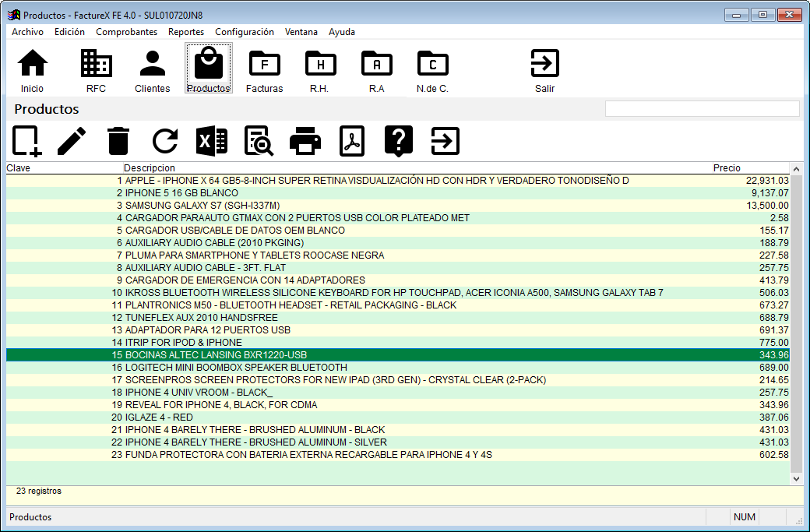This screenshot has width=810, height=532.
Task: Open the Configuración menu
Action: [x=245, y=32]
